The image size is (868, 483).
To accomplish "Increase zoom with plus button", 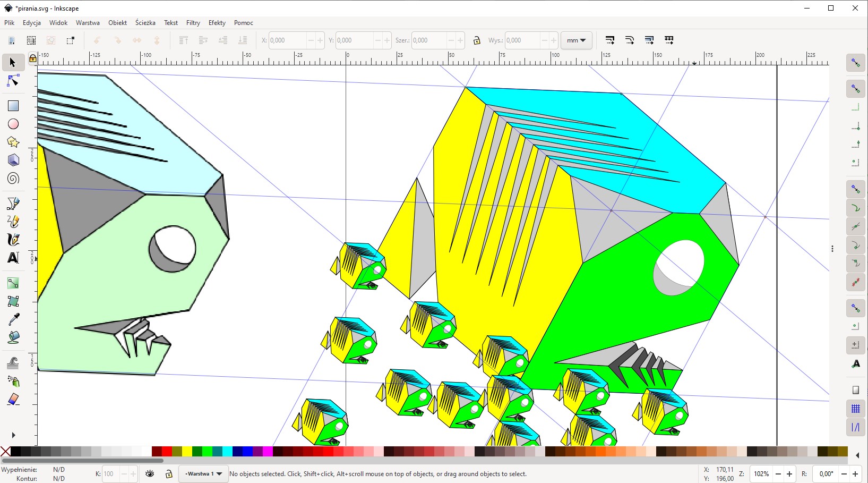I will 789,473.
